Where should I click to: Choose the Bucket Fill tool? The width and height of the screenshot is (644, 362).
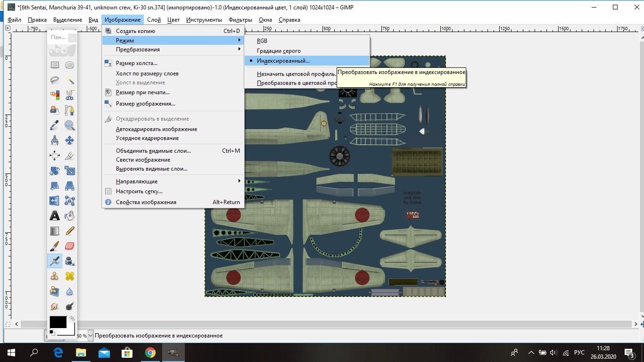[70, 216]
